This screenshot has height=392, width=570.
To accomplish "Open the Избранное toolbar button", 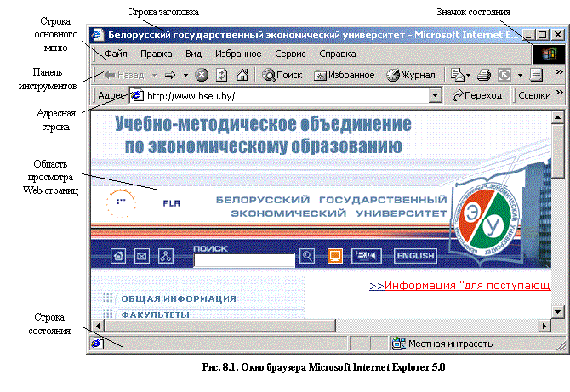I will pos(344,75).
